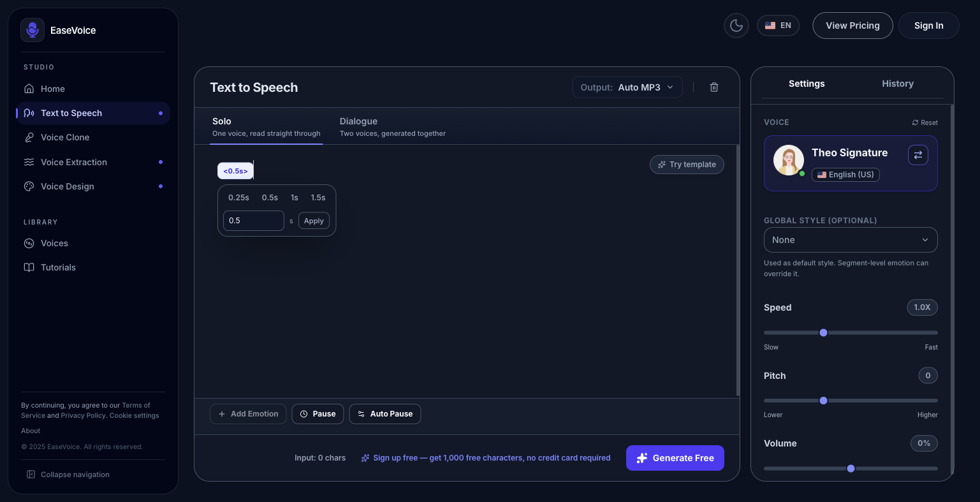Open the EN language selector
Viewport: 980px width, 502px height.
click(x=778, y=26)
